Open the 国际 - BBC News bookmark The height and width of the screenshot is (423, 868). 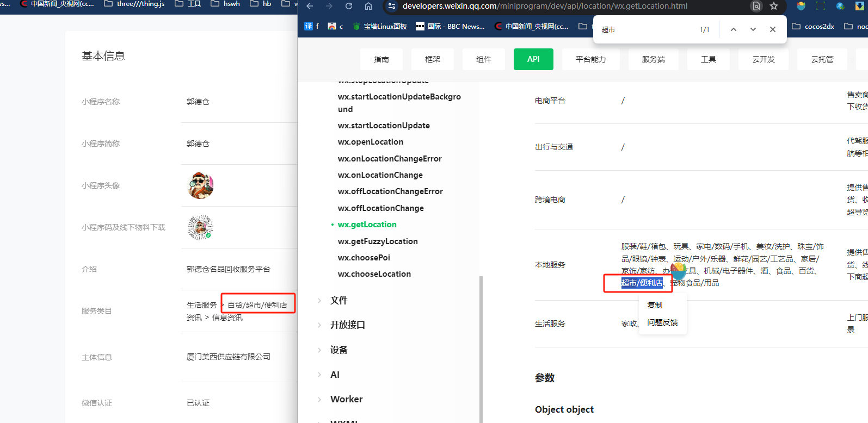click(x=450, y=26)
